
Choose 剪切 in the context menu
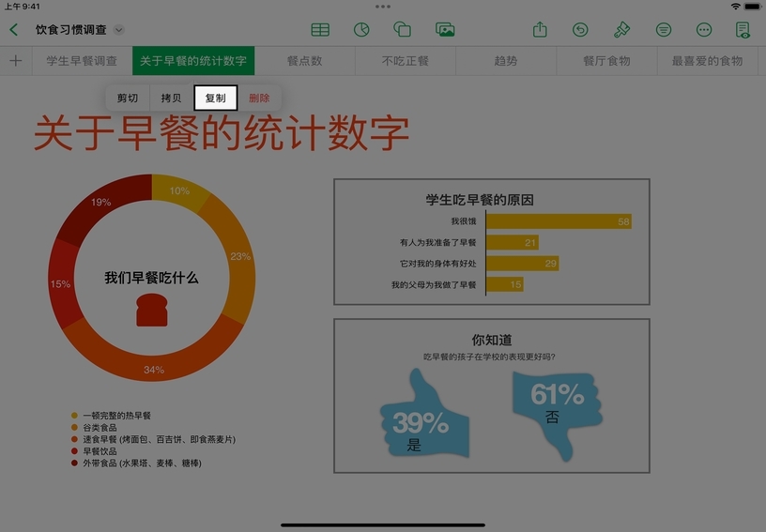click(x=128, y=99)
